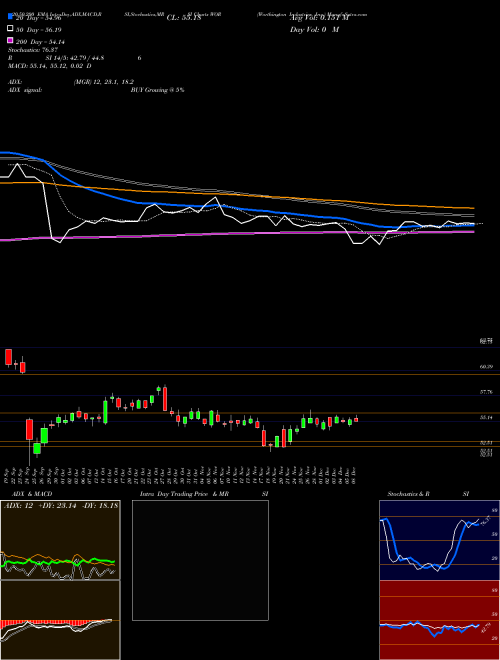This screenshot has height=660, width=500.
Task: Click the RSI 14/5: 42.79 / 44.8 readout
Action: [x=75, y=58]
